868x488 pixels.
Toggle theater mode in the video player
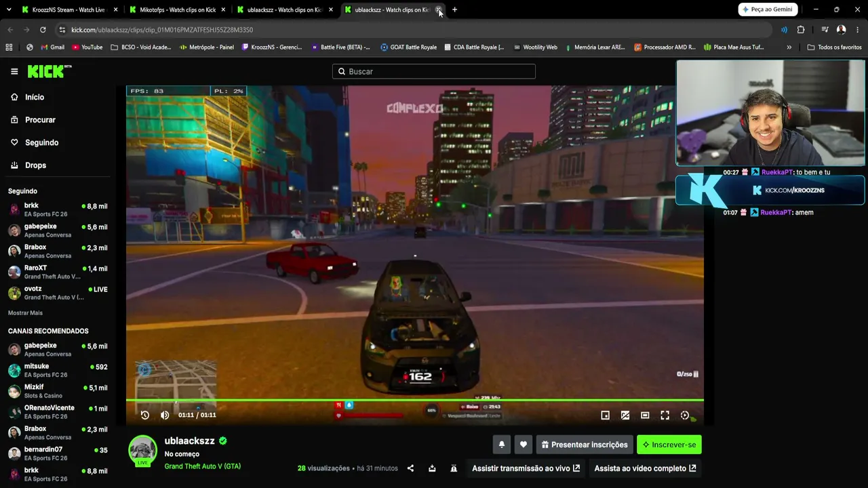[645, 415]
